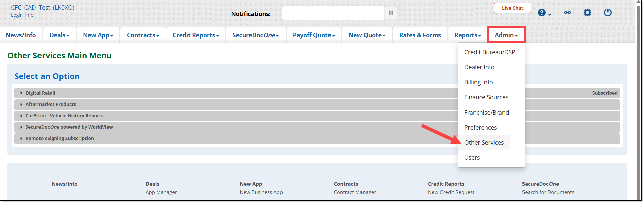The width and height of the screenshot is (644, 203).
Task: Expand the Digital Retail section
Action: (x=40, y=93)
